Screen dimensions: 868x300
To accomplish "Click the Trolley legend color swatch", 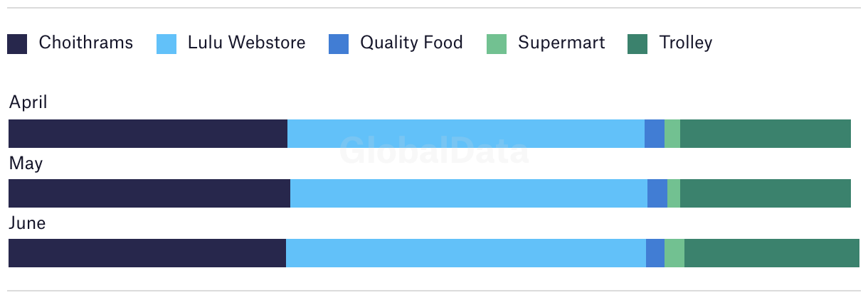I will [637, 44].
